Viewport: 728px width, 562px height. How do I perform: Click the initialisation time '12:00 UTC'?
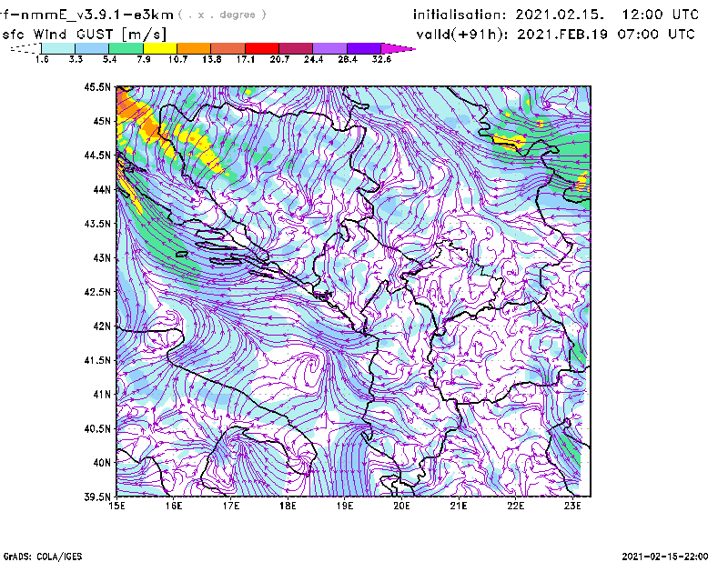point(661,15)
